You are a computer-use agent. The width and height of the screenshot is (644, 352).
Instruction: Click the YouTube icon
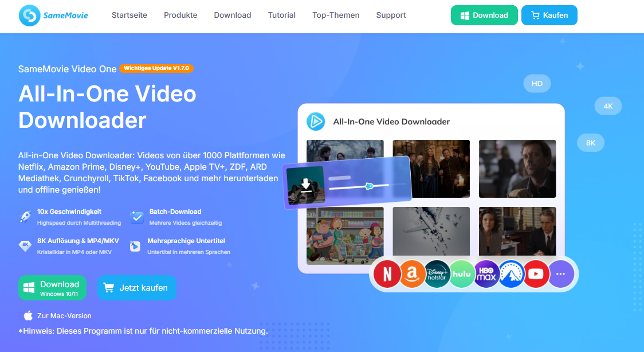pyautogui.click(x=536, y=273)
